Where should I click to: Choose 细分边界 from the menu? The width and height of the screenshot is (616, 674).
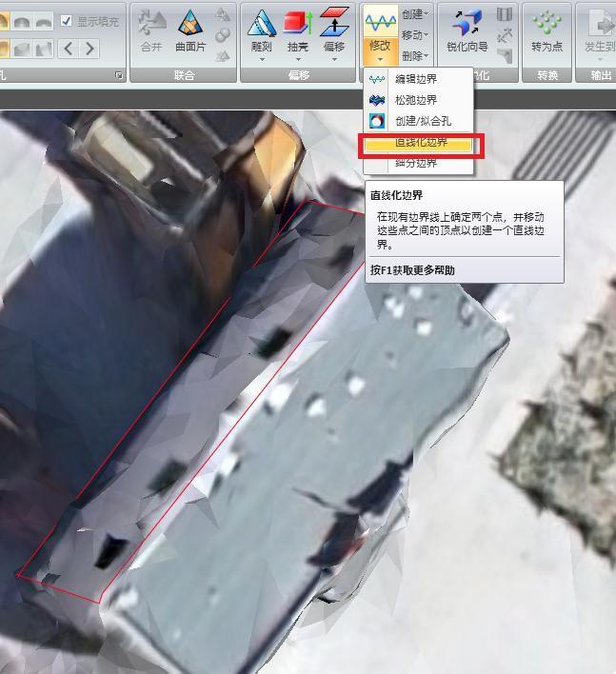pyautogui.click(x=418, y=163)
